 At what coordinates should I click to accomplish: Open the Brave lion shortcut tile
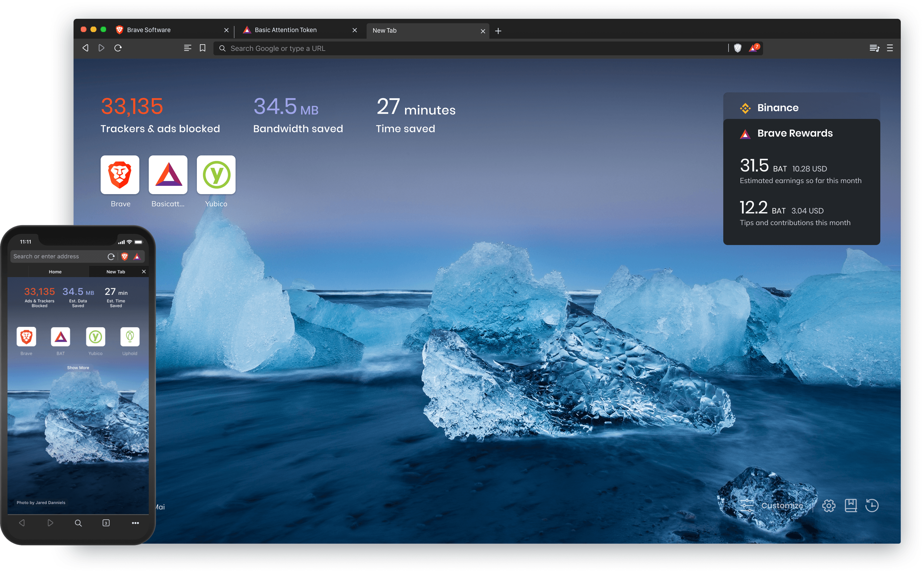(x=120, y=175)
